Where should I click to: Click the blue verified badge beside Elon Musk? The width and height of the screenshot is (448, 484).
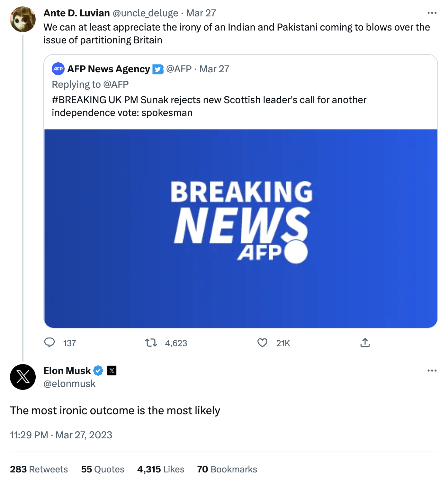98,371
